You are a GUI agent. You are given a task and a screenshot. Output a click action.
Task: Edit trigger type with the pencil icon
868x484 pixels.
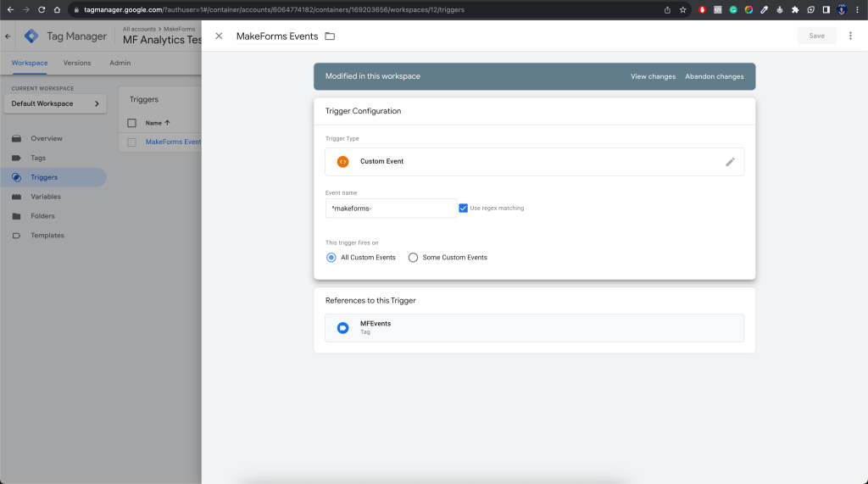(x=730, y=162)
